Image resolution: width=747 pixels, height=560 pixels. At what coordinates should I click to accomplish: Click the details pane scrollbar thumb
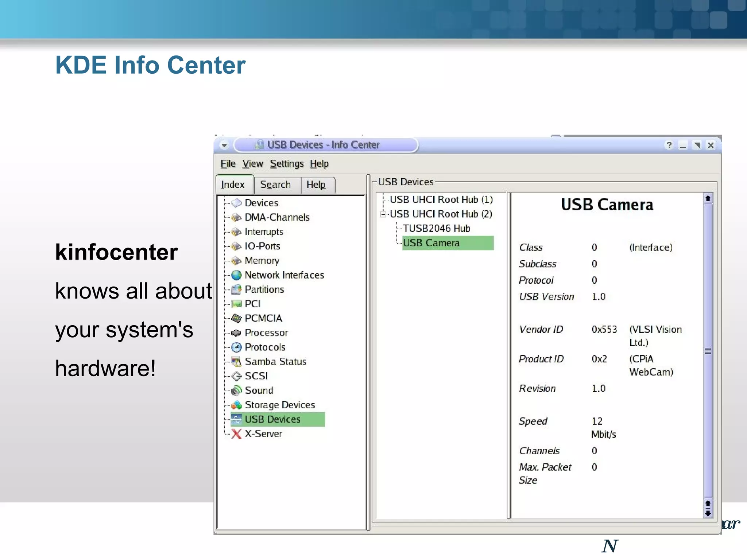(x=708, y=351)
